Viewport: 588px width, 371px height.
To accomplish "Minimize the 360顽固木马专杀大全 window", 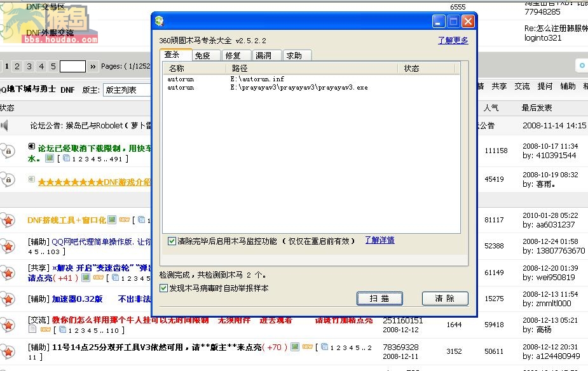I will pyautogui.click(x=439, y=22).
